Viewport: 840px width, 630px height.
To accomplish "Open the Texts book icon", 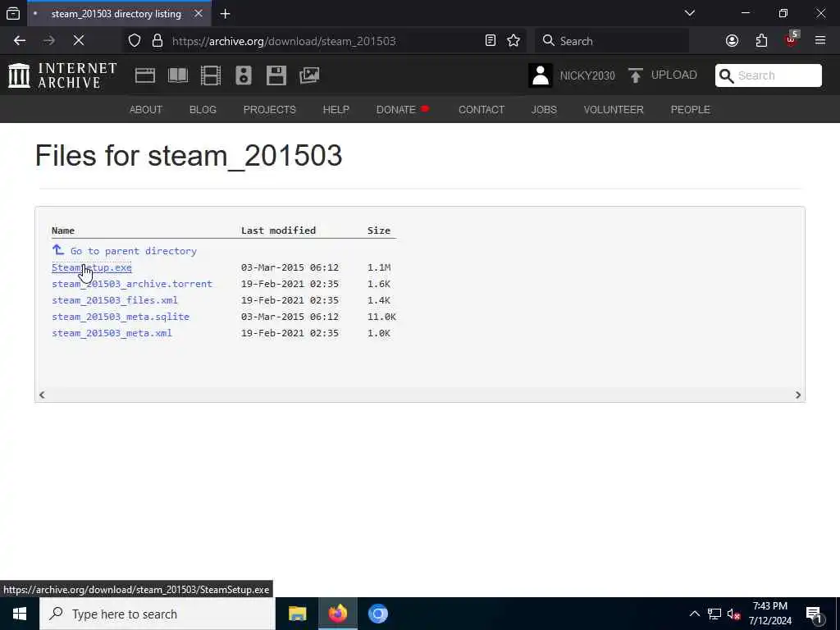I will (x=178, y=75).
